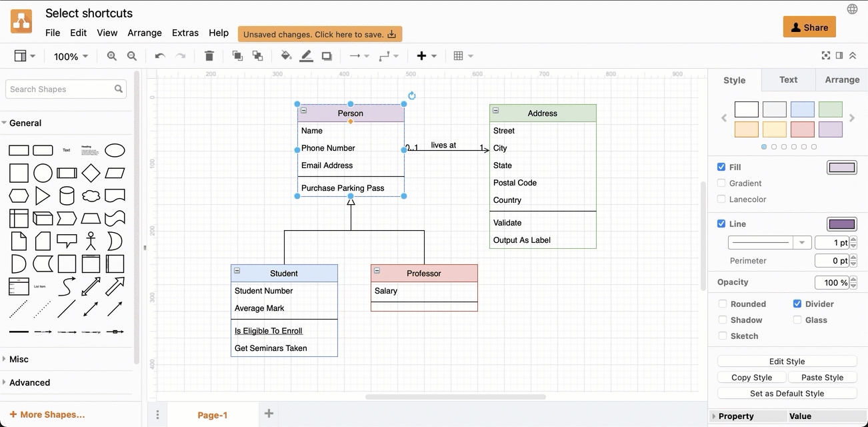Open the Fullscreen icon near Format panel
The height and width of the screenshot is (427, 868).
826,55
